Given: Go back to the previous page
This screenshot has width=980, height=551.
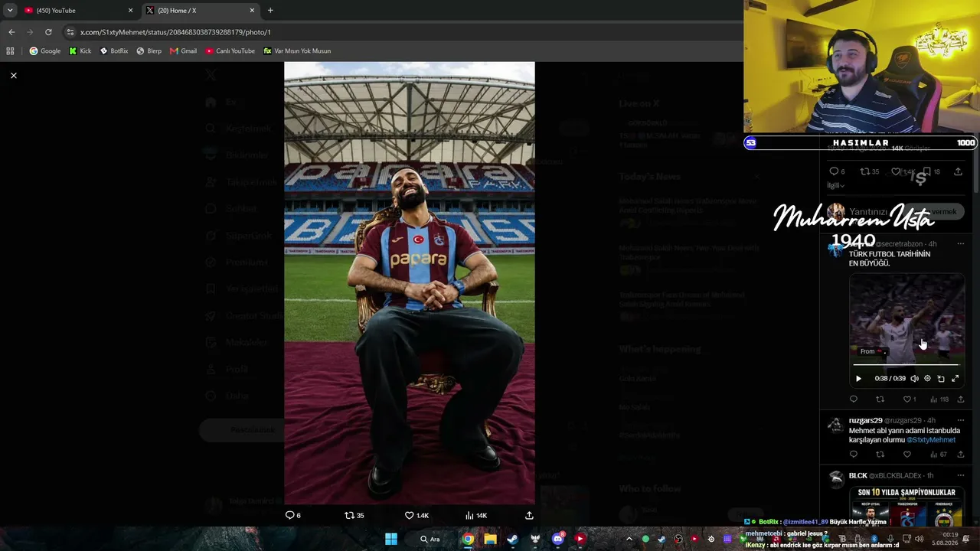Looking at the screenshot, I should [11, 32].
